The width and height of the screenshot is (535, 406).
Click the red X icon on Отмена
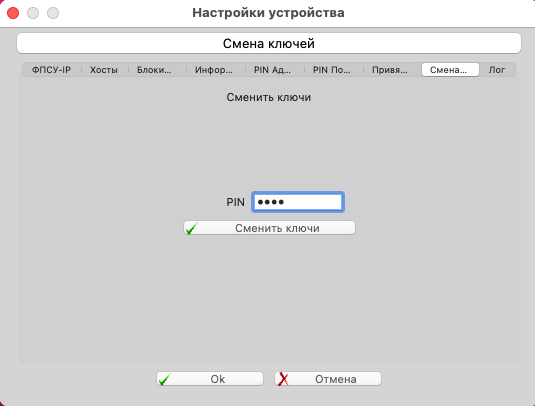pyautogui.click(x=283, y=379)
